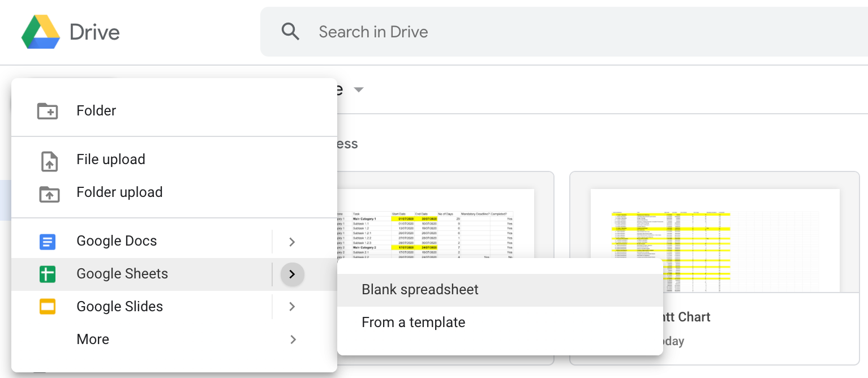The height and width of the screenshot is (378, 868).
Task: Click the yellow Google Slides icon
Action: 48,307
